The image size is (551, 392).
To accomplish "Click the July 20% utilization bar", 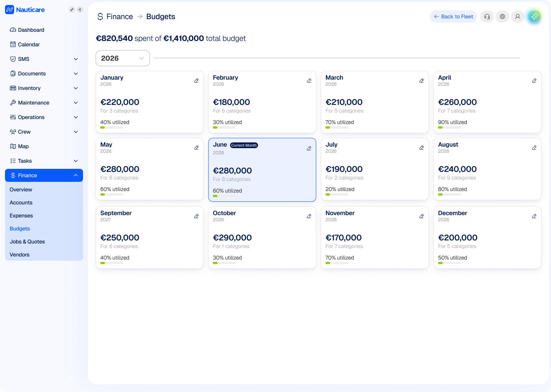I will [337, 194].
